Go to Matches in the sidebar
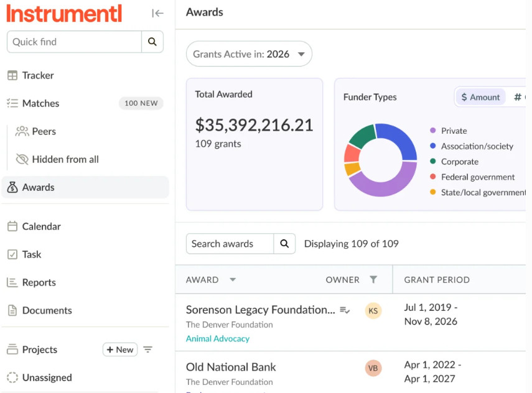532x393 pixels. 40,103
